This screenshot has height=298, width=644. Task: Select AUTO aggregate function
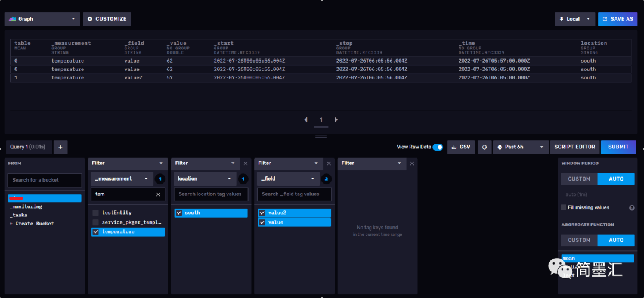pos(616,240)
